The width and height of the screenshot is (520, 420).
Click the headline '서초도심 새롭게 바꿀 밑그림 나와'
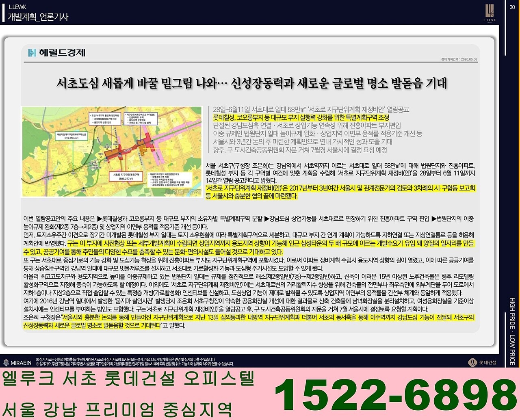point(136,83)
